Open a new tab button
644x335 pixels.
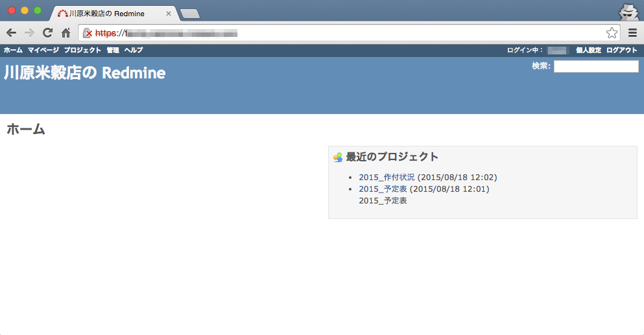tap(190, 14)
